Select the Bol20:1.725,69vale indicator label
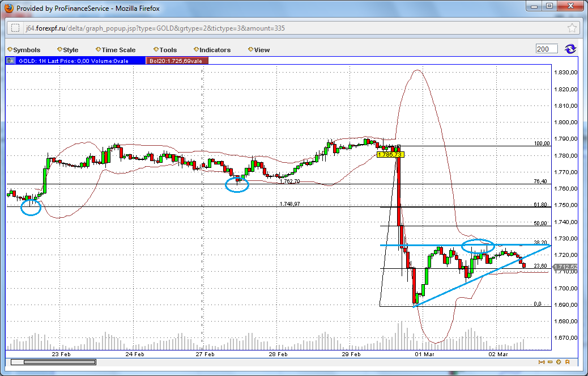 pos(177,61)
